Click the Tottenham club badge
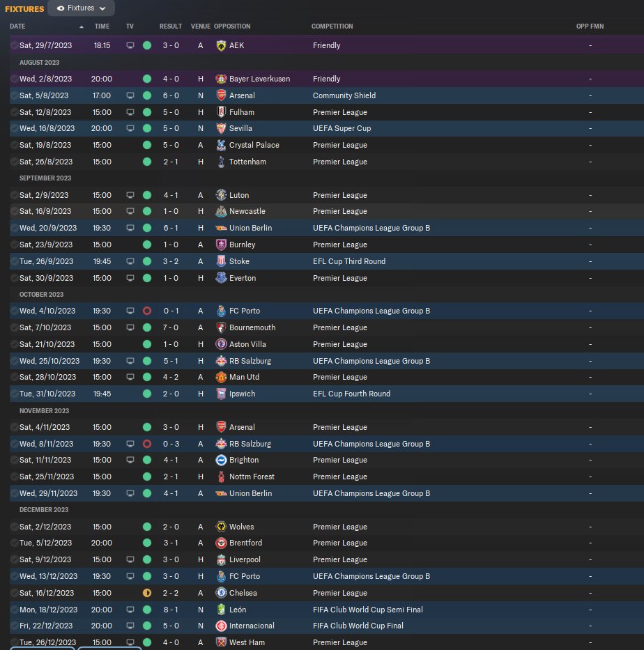Image resolution: width=644 pixels, height=650 pixels. (221, 162)
